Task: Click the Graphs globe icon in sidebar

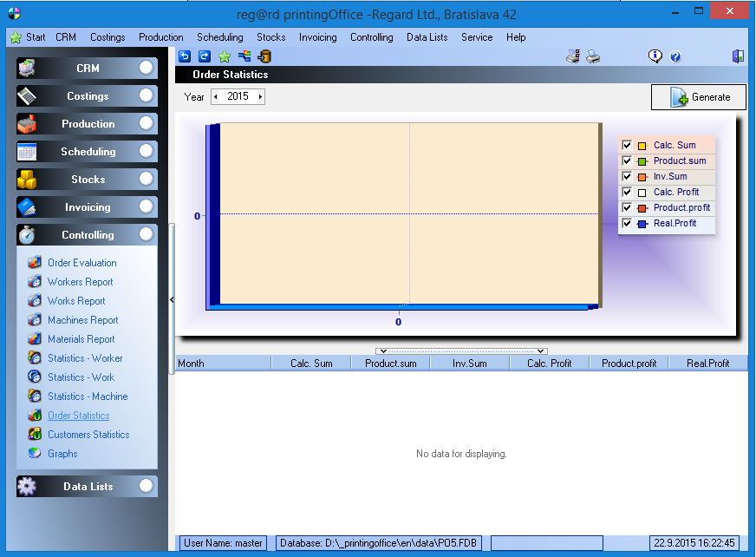Action: [35, 454]
